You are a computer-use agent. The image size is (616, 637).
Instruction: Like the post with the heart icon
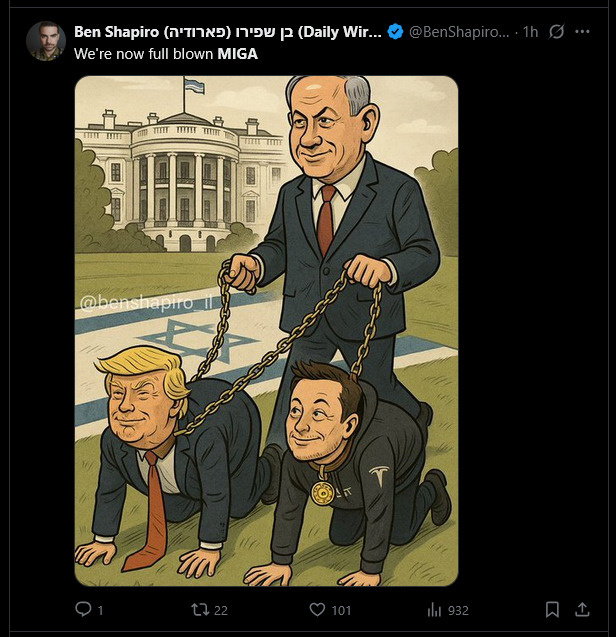point(317,609)
